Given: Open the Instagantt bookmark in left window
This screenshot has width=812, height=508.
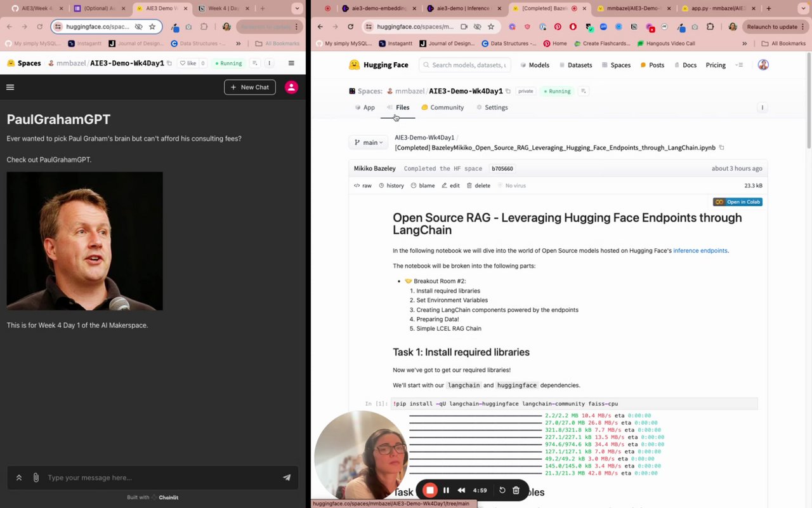Looking at the screenshot, I should [84, 43].
